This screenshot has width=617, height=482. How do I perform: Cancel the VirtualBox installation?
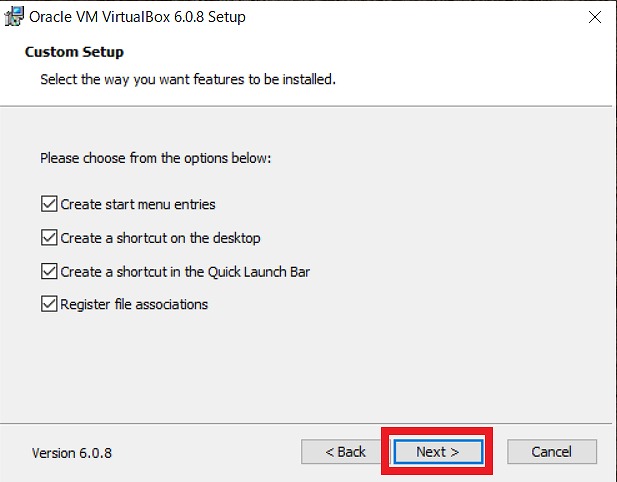[x=552, y=452]
